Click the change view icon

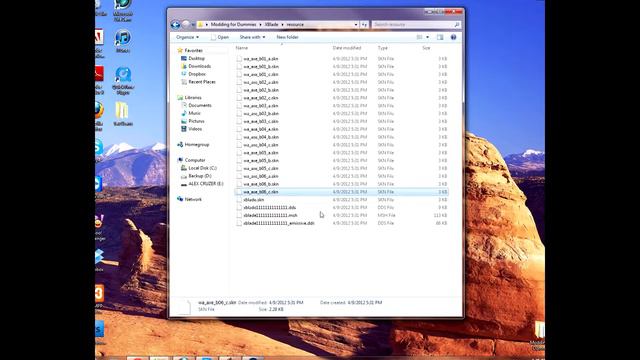pos(420,37)
